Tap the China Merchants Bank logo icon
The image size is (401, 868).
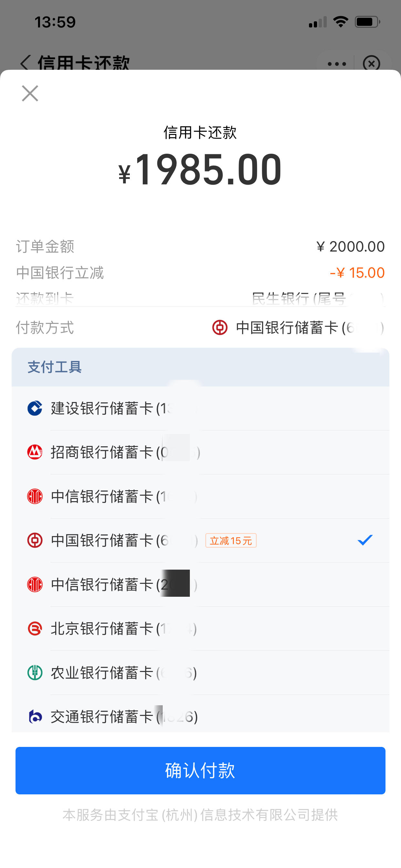pyautogui.click(x=35, y=452)
